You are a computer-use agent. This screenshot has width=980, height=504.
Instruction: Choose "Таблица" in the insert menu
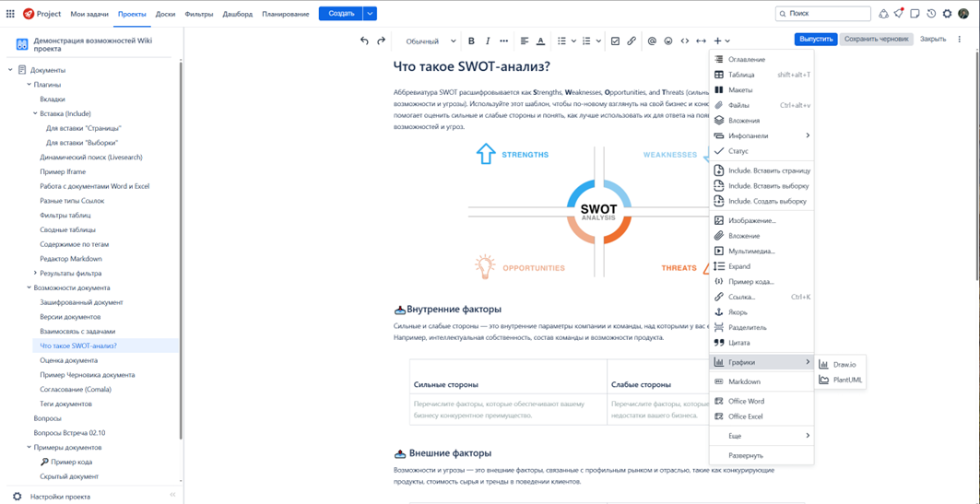741,75
